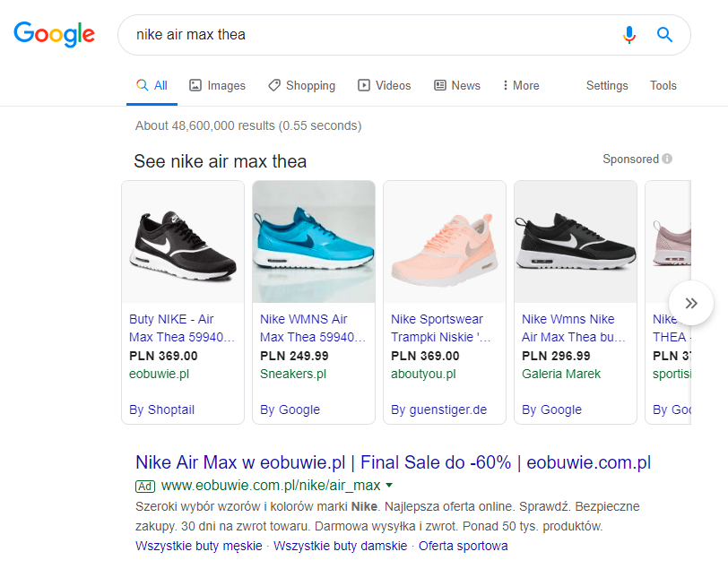Open the News tab

pos(457,85)
